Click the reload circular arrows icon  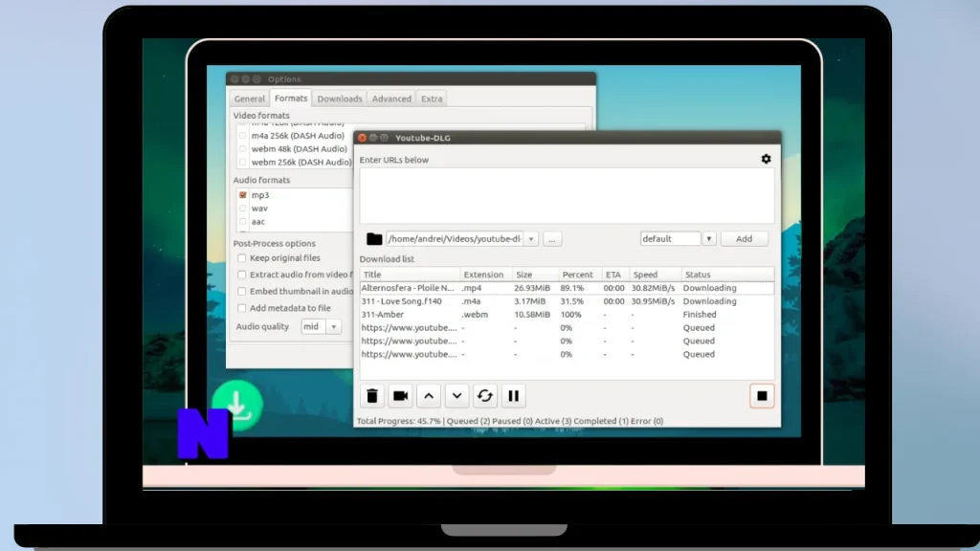[485, 395]
